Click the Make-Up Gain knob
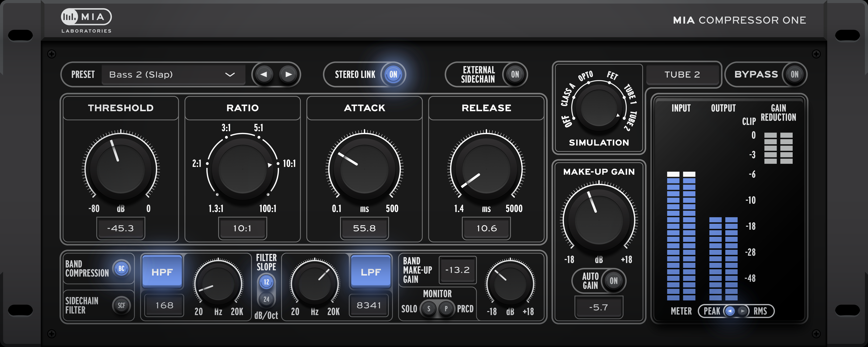Viewport: 868px width, 347px height. tap(599, 220)
